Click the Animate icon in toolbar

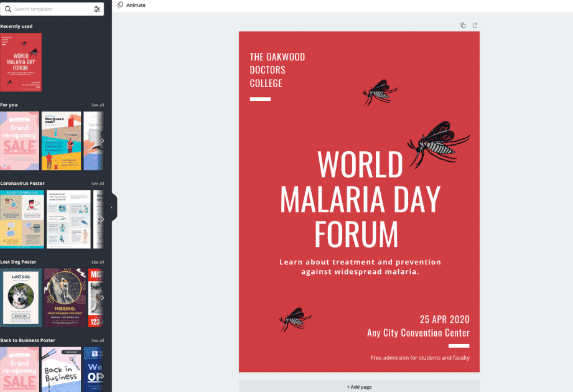121,5
